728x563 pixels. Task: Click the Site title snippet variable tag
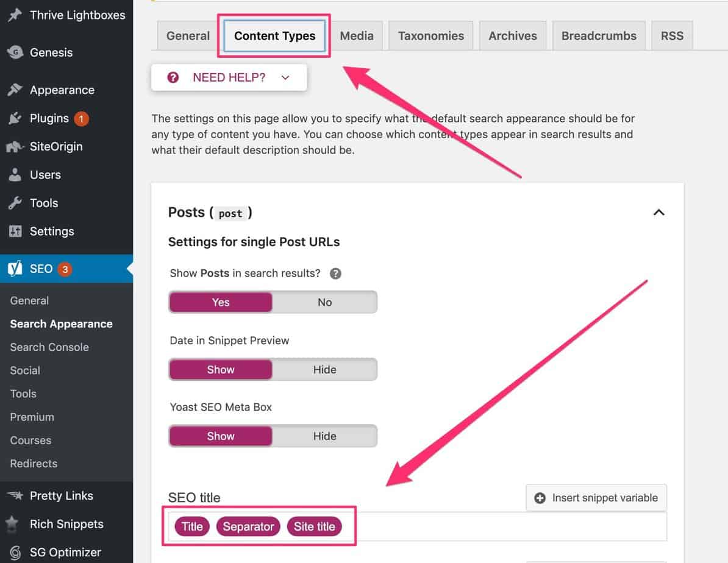click(315, 526)
